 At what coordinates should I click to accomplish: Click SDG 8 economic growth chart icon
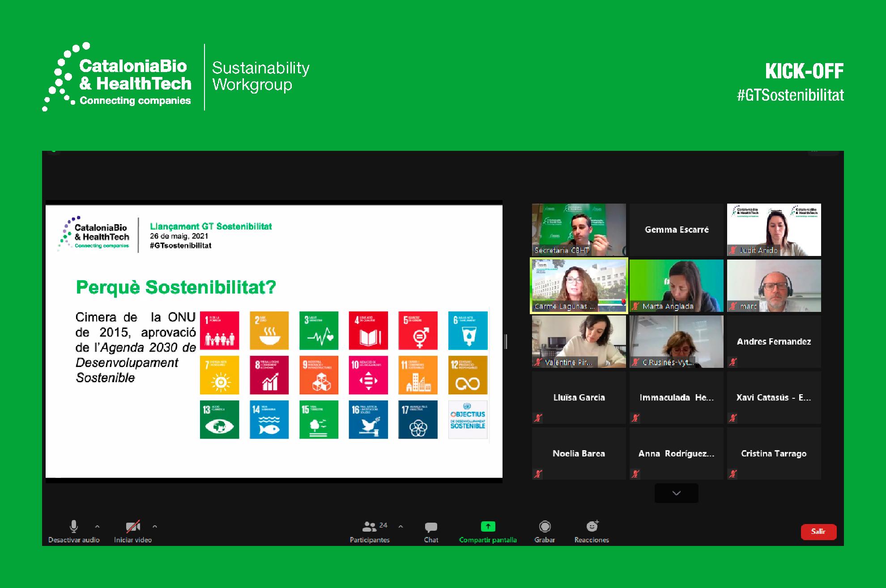[269, 375]
